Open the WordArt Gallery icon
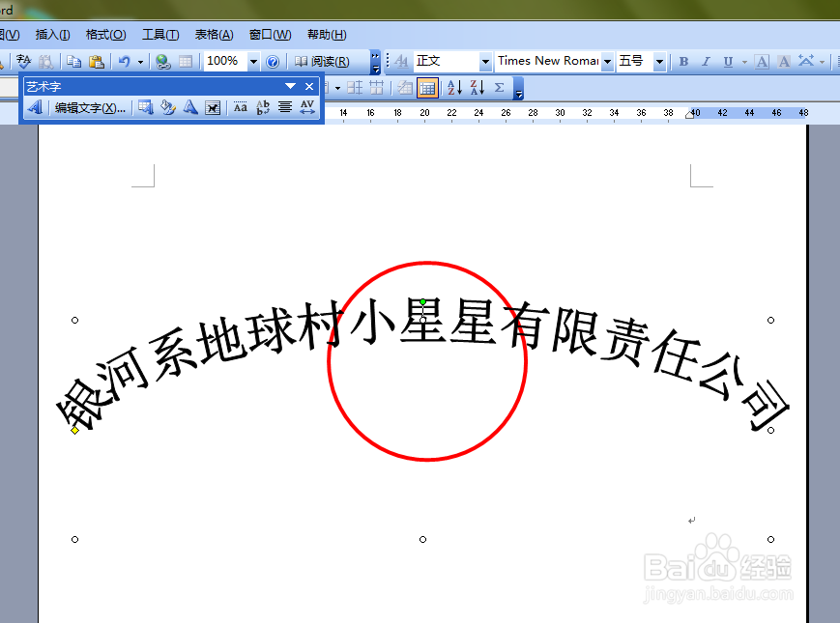The image size is (840, 623). point(146,107)
